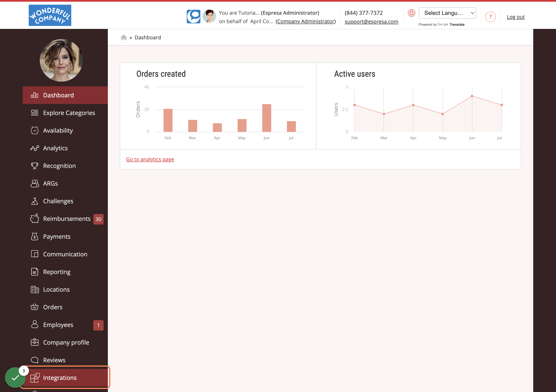Viewport: 556px width, 392px height.
Task: Open the Select Language dropdown
Action: coord(447,13)
